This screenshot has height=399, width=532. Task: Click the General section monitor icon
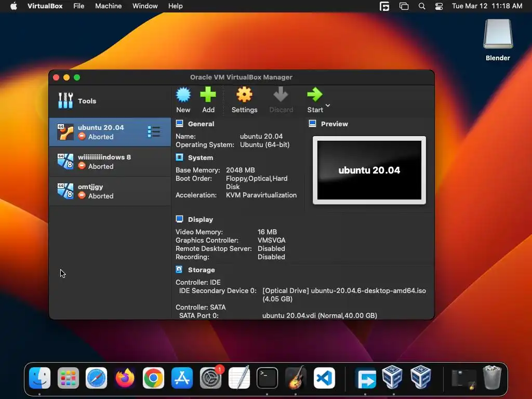(179, 124)
